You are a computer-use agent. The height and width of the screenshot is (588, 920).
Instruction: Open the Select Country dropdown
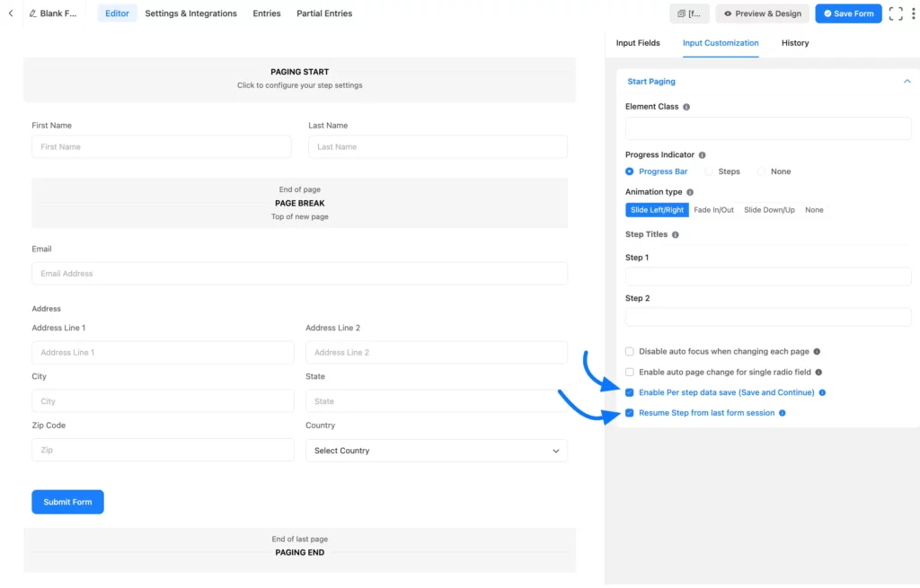click(x=437, y=450)
